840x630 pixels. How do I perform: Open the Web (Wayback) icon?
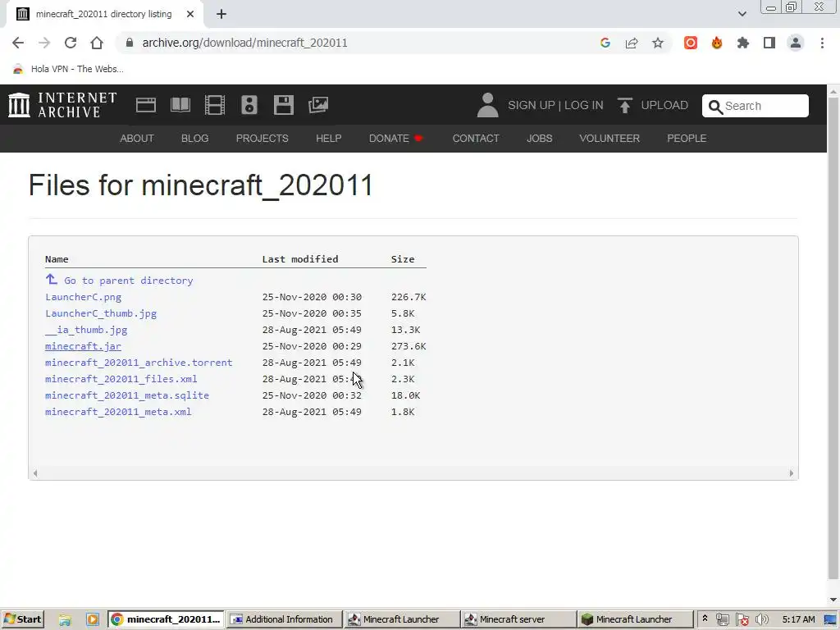click(146, 105)
